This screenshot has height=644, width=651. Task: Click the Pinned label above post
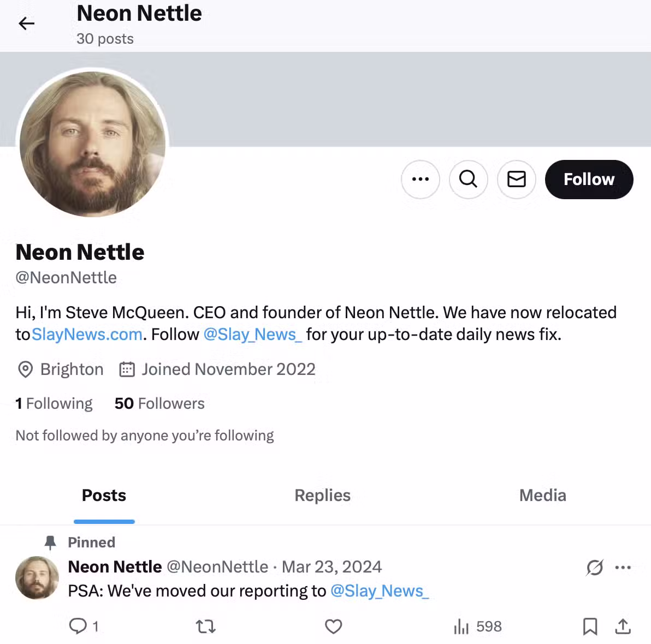[x=91, y=542]
